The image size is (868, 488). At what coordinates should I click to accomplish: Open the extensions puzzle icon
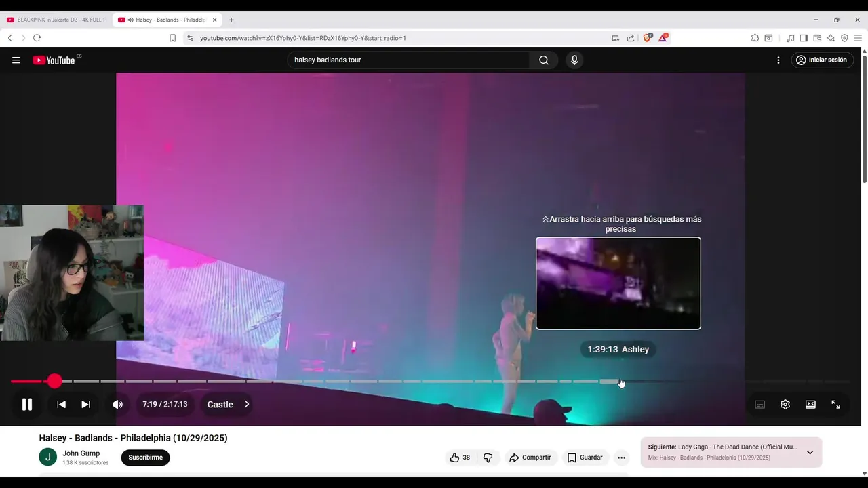[755, 38]
